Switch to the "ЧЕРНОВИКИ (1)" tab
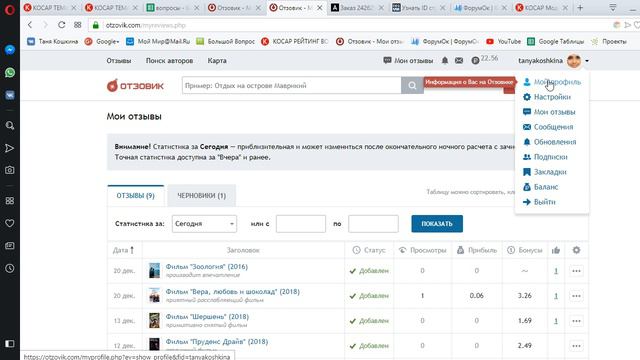The image size is (640, 360). coord(202,196)
